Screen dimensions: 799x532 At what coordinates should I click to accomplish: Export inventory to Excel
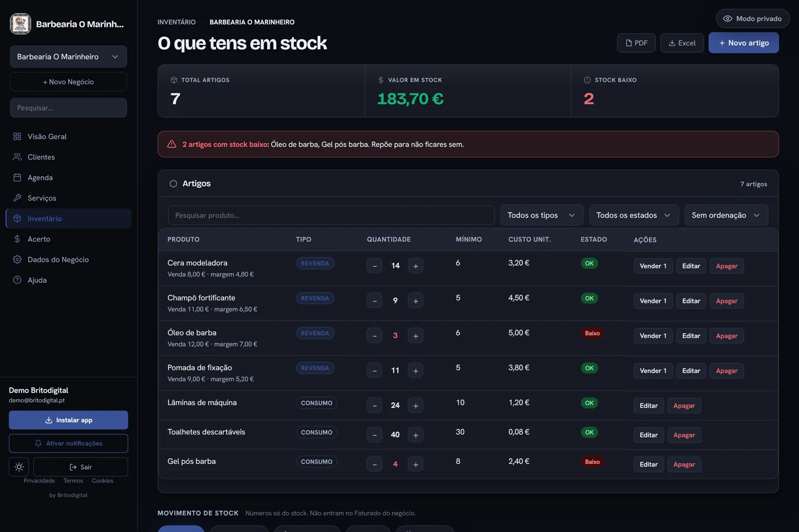point(682,43)
